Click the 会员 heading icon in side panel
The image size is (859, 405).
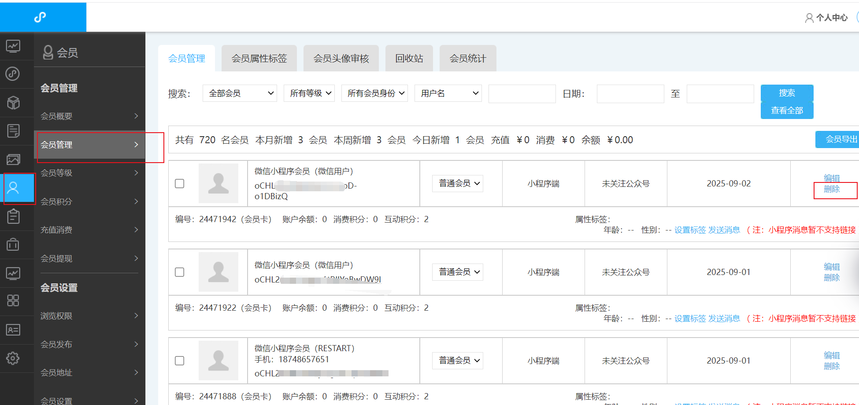tap(48, 53)
